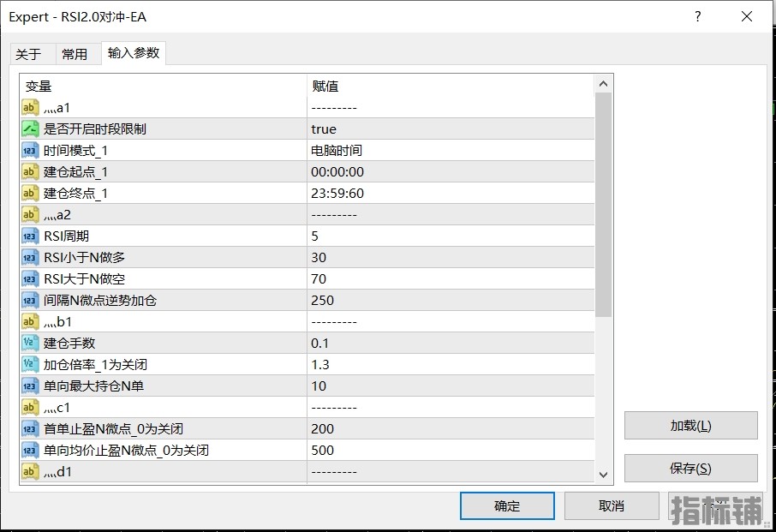Select the RSI周期 variable name
This screenshot has height=532, width=776.
(66, 236)
